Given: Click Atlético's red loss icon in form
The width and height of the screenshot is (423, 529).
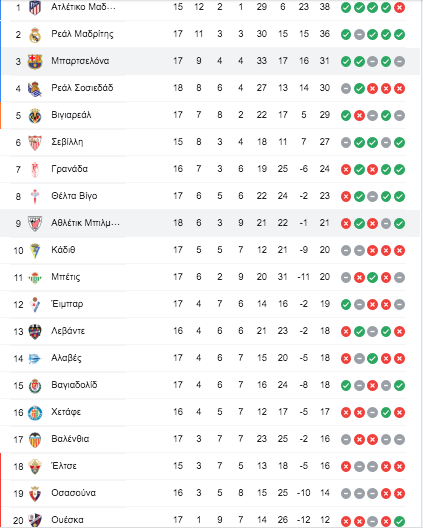Looking at the screenshot, I should (x=399, y=7).
